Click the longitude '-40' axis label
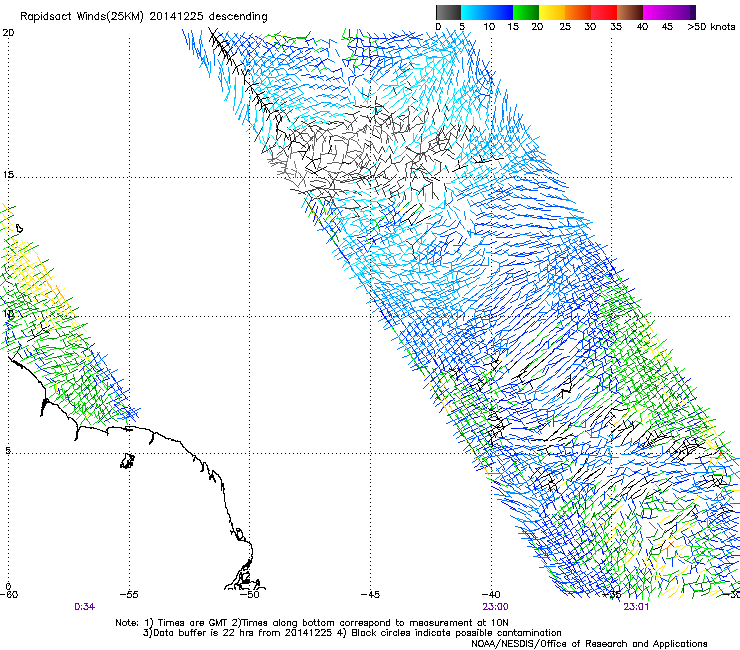This screenshot has width=740, height=650. [491, 595]
